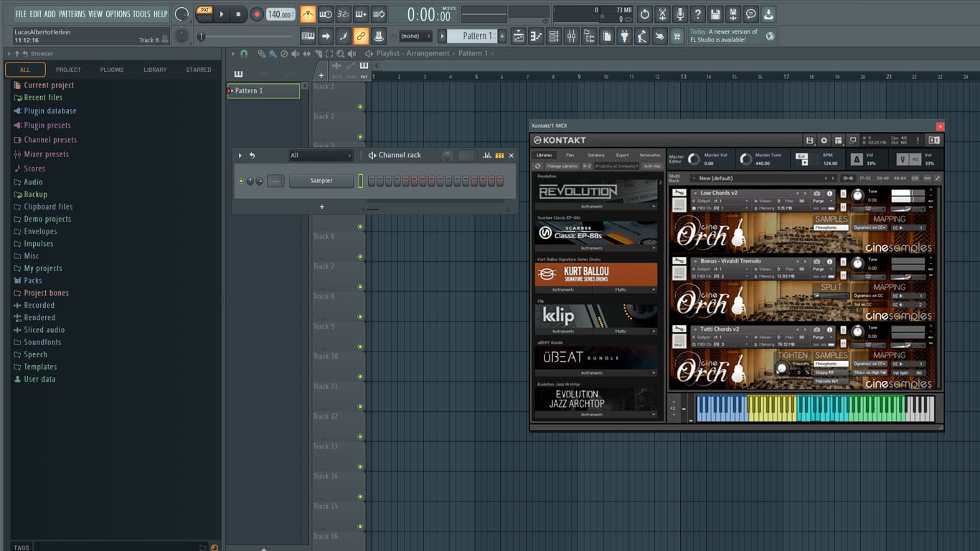Select the delete tool in Playlist toolbar
This screenshot has height=551, width=980.
(x=284, y=54)
